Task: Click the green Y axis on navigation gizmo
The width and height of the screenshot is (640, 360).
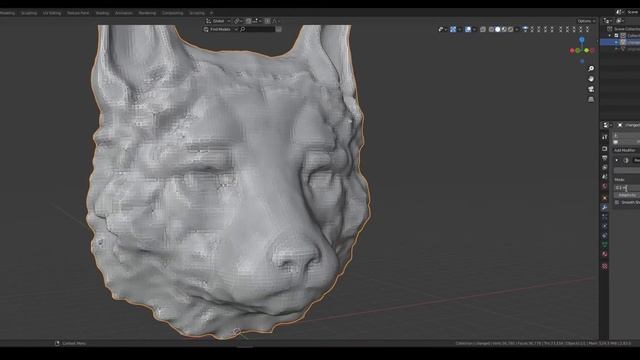Action: (587, 50)
